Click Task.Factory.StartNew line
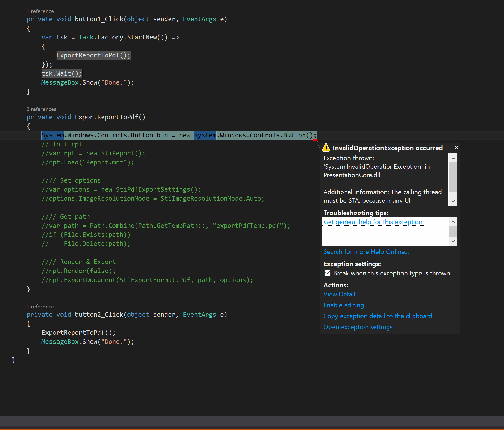 tap(110, 37)
